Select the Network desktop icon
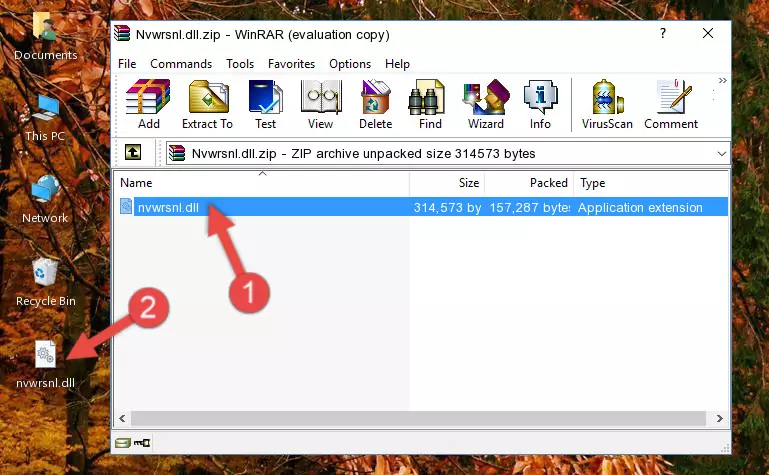 click(x=45, y=200)
